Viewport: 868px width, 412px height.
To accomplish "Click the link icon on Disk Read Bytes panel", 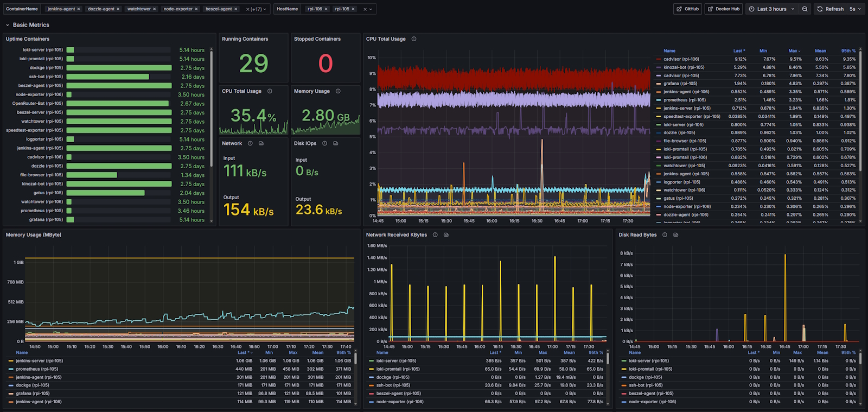I will pos(675,235).
